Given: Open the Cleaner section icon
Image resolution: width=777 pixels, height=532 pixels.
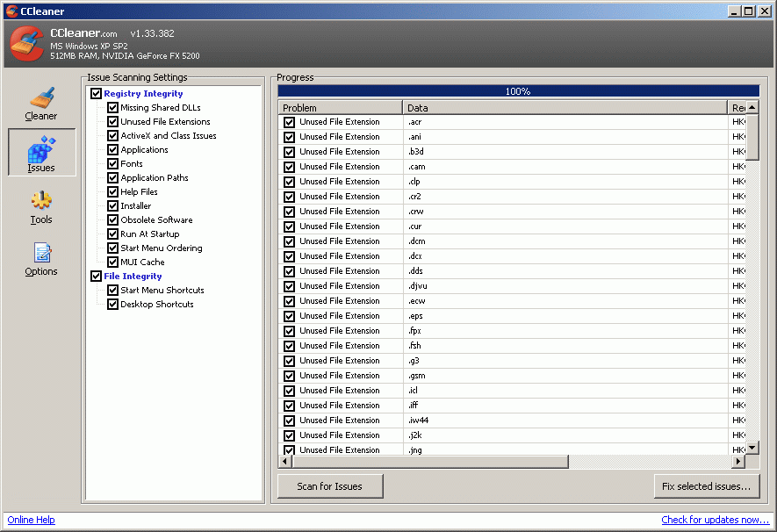Looking at the screenshot, I should pyautogui.click(x=41, y=98).
